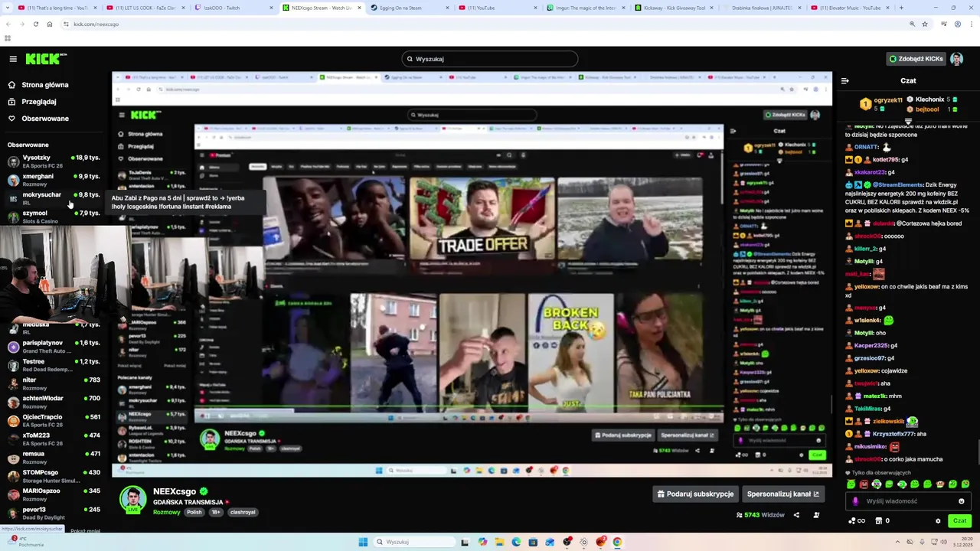Viewport: 980px width, 551px height.
Task: Open browser zoom magnifier icon
Action: click(x=912, y=24)
